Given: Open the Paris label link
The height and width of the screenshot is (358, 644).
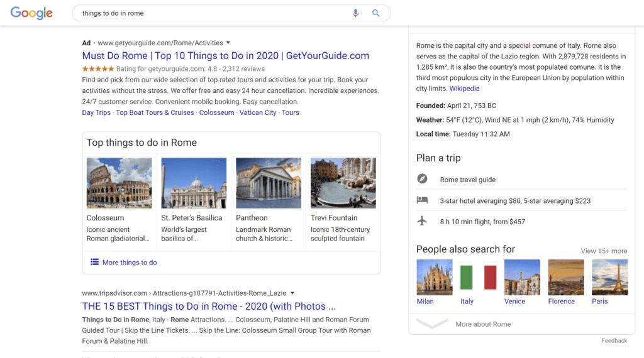Looking at the screenshot, I should coord(599,301).
